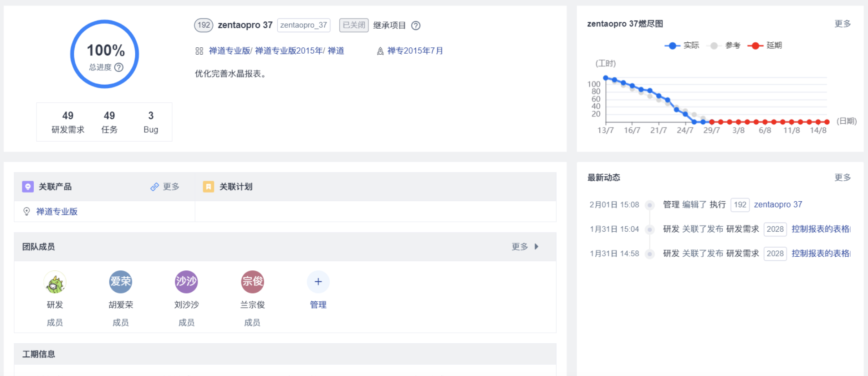
Task: Open 更多 in the burndown chart panel
Action: point(842,24)
